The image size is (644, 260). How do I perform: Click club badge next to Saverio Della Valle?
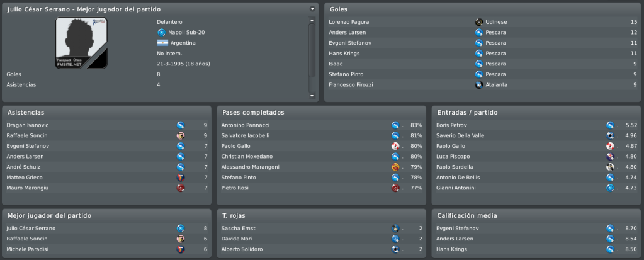point(611,135)
